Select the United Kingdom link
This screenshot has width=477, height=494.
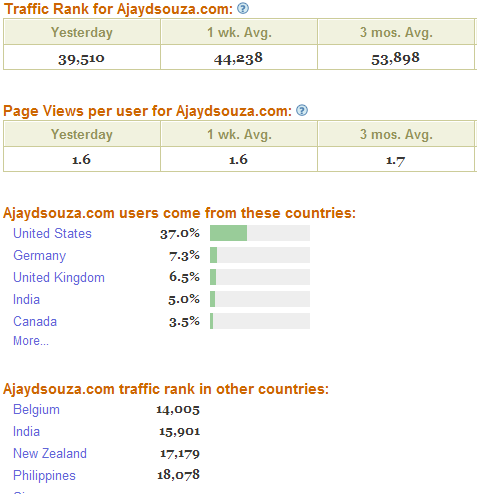(x=59, y=277)
